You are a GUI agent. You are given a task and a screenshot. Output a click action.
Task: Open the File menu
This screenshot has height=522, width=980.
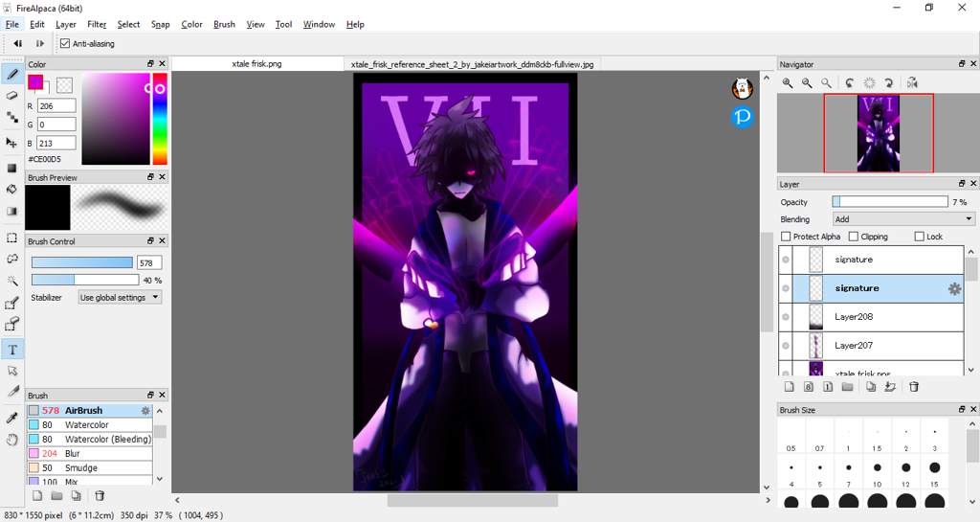tap(11, 24)
